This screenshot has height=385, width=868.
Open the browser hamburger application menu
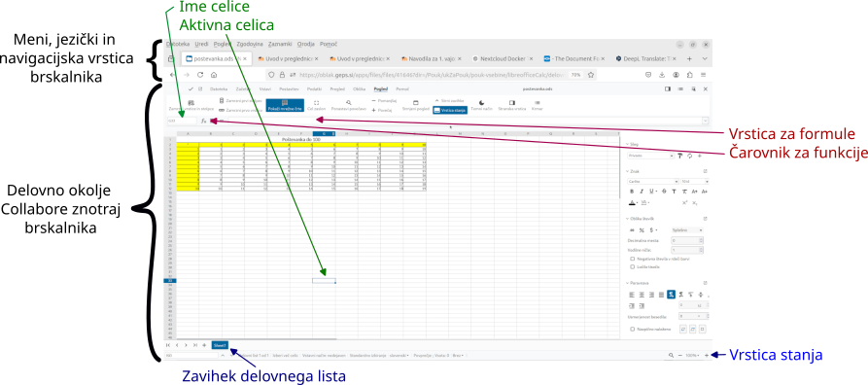coord(704,75)
